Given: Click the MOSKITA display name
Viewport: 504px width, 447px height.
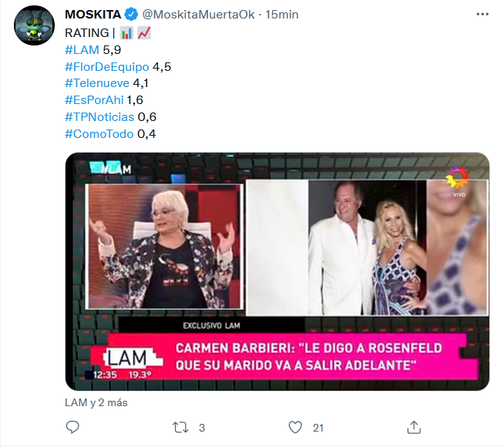Looking at the screenshot, I should tap(93, 14).
